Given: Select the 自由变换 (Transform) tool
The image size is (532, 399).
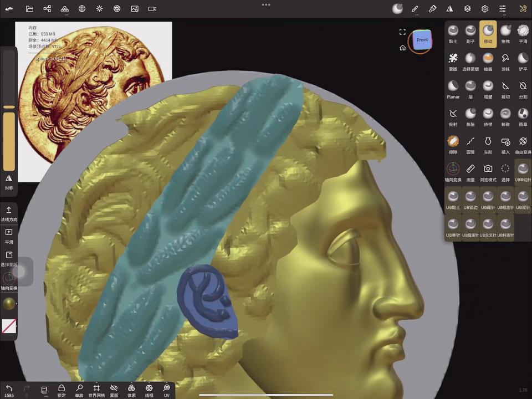Looking at the screenshot, I should (x=523, y=145).
